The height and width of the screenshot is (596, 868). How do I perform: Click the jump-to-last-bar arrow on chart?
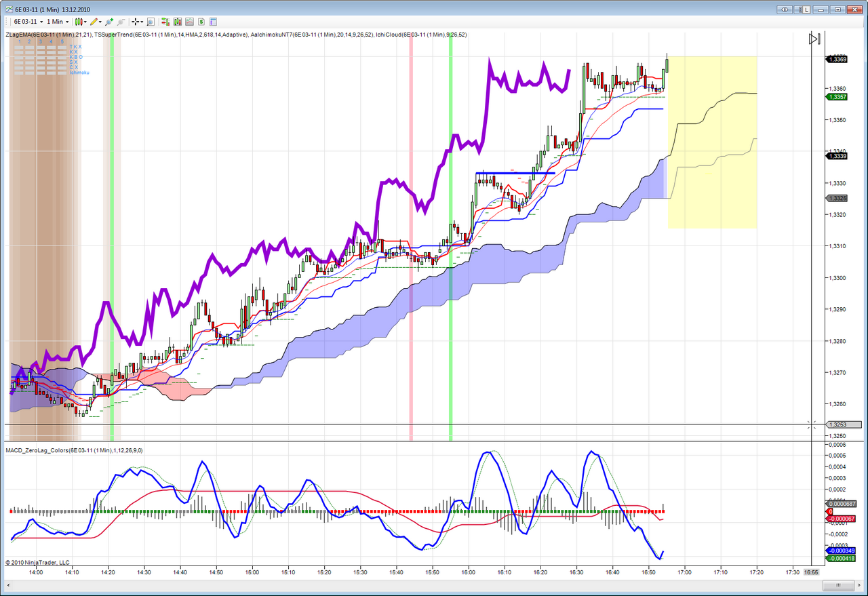(814, 39)
